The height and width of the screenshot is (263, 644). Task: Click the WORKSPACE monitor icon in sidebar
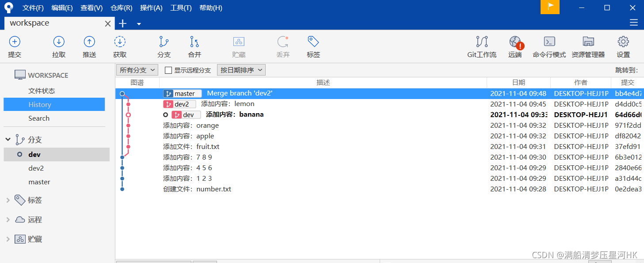pyautogui.click(x=20, y=75)
